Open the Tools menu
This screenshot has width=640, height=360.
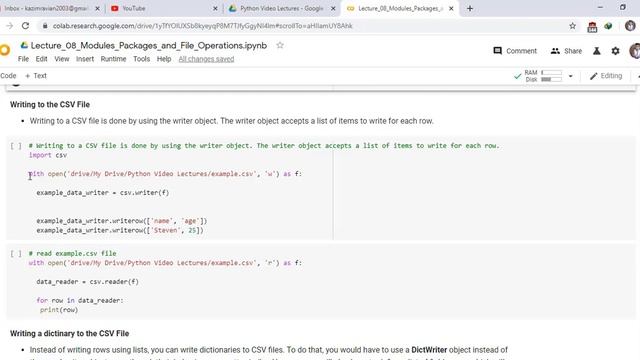point(141,59)
